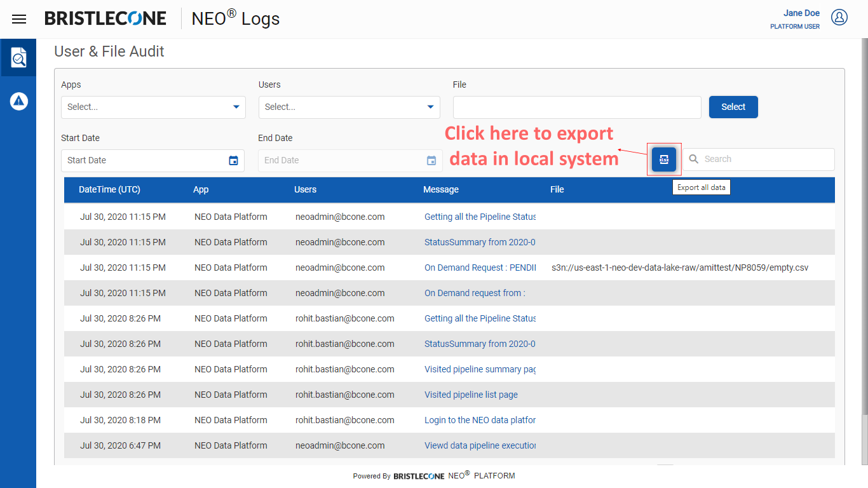Click the File text input field
The height and width of the screenshot is (488, 868).
pyautogui.click(x=577, y=107)
